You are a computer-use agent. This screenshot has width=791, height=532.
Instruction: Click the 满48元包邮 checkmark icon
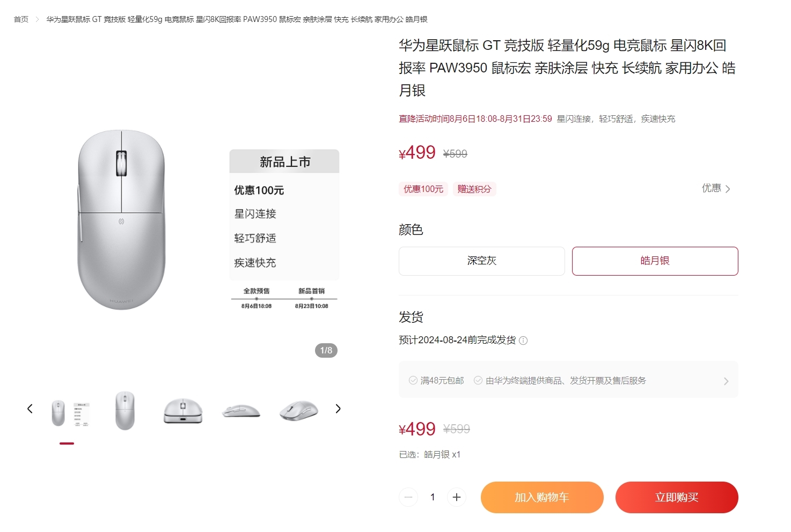pos(413,380)
